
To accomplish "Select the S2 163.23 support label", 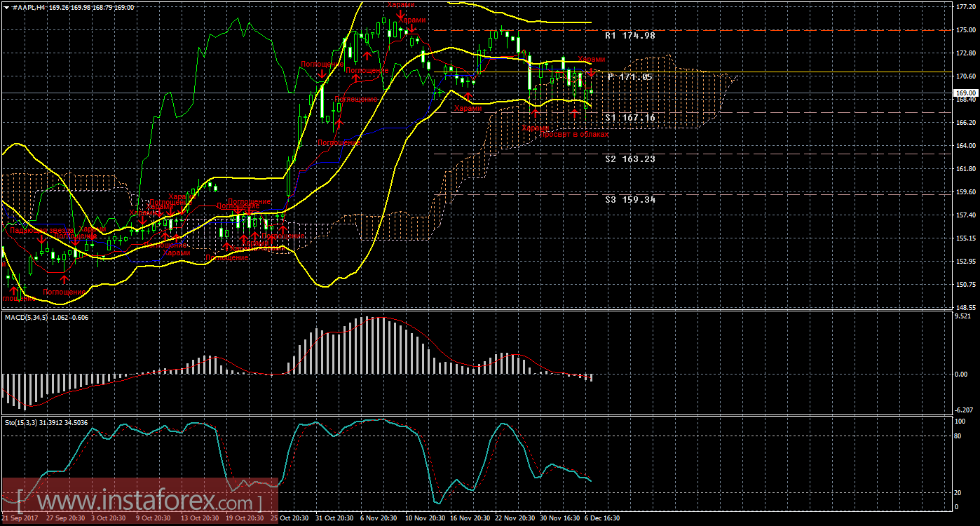I will tap(629, 159).
